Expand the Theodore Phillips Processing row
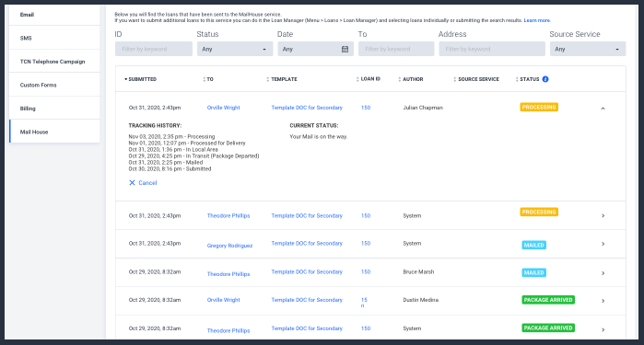The image size is (644, 345). point(603,216)
